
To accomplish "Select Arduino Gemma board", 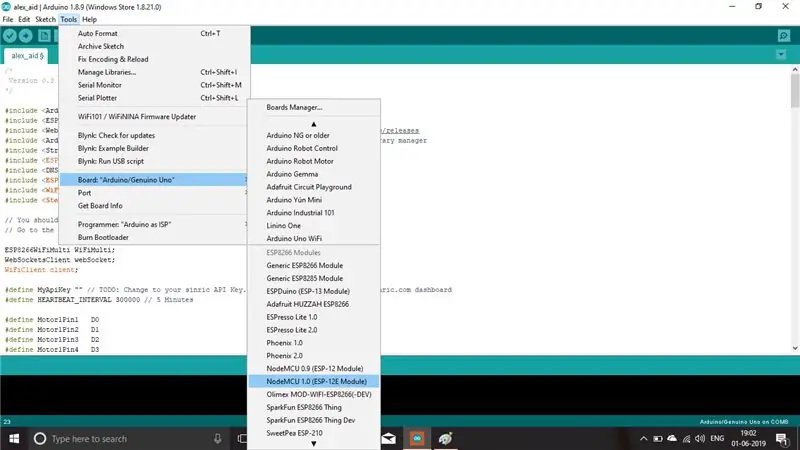I will [314, 174].
